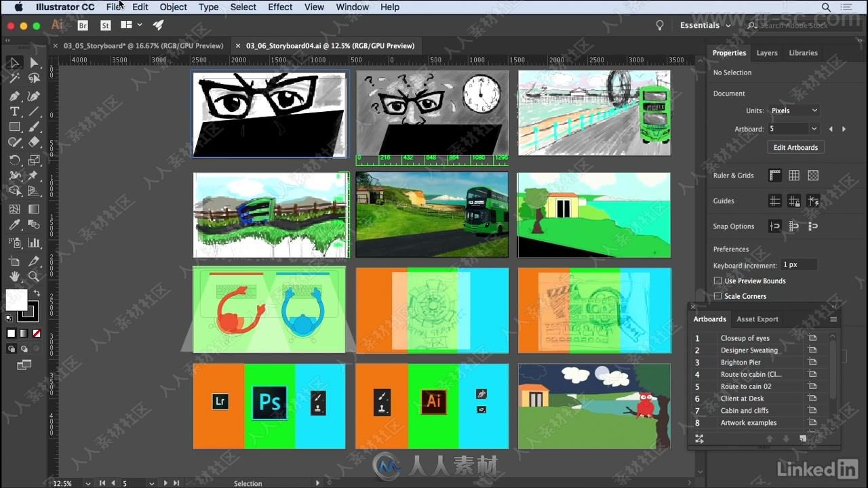Select the Shaper tool
Screen dimensions: 868x488
(14, 142)
